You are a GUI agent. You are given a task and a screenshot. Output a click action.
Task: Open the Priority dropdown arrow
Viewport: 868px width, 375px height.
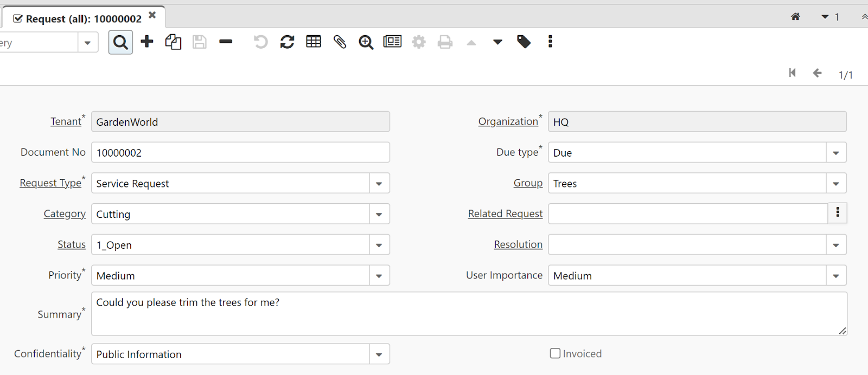[x=379, y=276]
